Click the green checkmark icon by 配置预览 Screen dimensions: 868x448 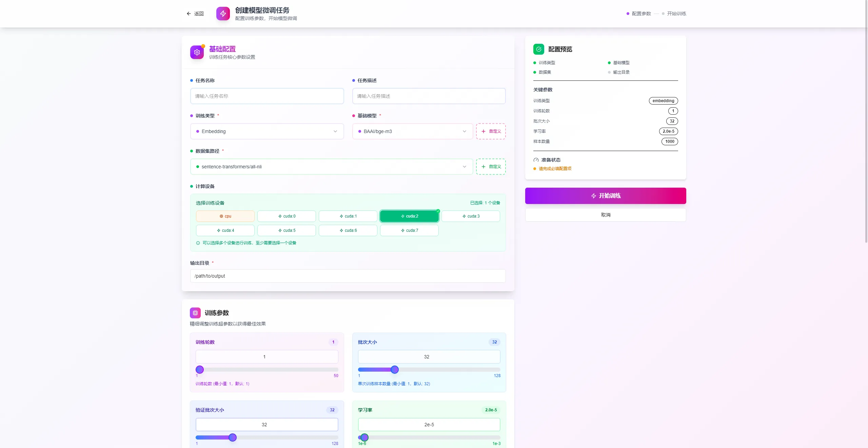[538, 49]
